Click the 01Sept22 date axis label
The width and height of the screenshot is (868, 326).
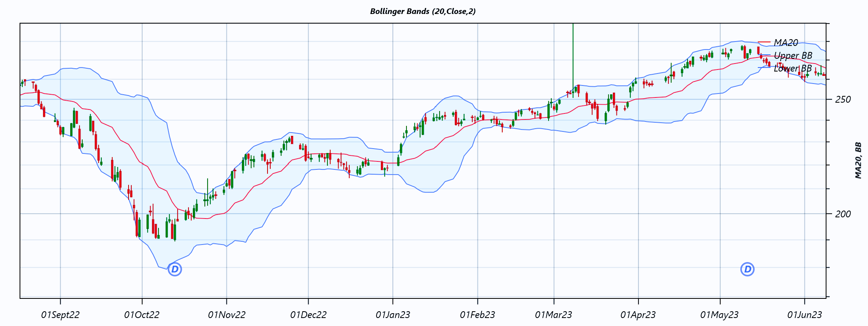coord(60,315)
